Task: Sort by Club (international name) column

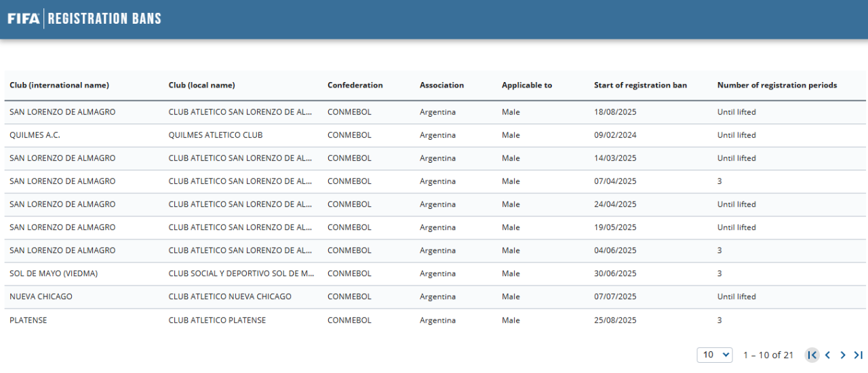Action: [59, 85]
